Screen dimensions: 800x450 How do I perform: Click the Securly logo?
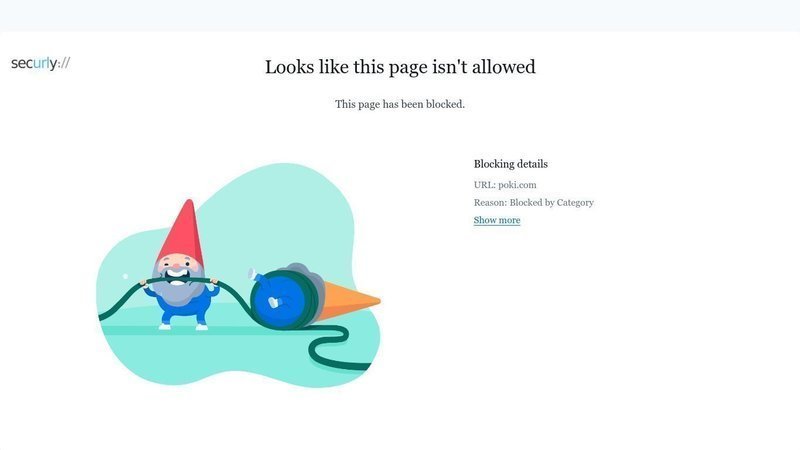40,63
